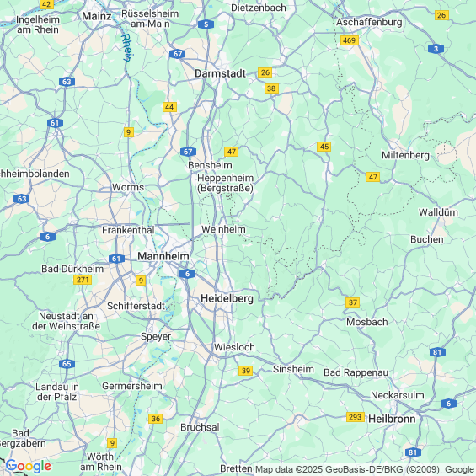Click the B293 shield beside Heilbronn
The height and width of the screenshot is (476, 476).
(x=356, y=417)
